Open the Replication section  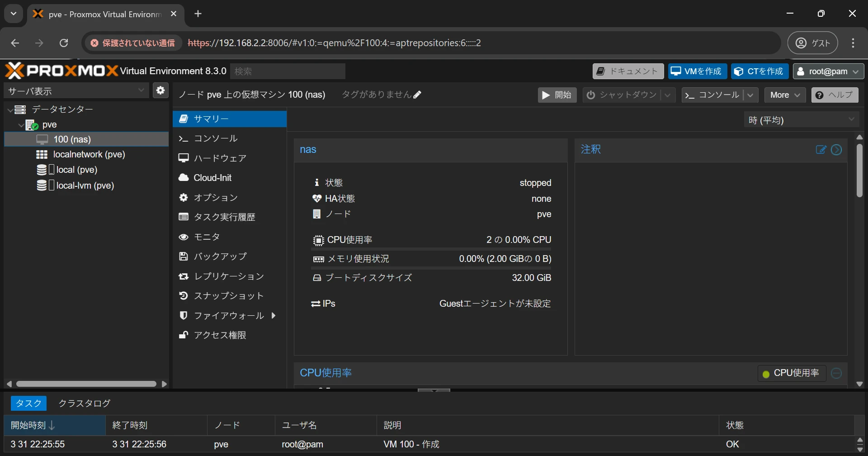230,276
